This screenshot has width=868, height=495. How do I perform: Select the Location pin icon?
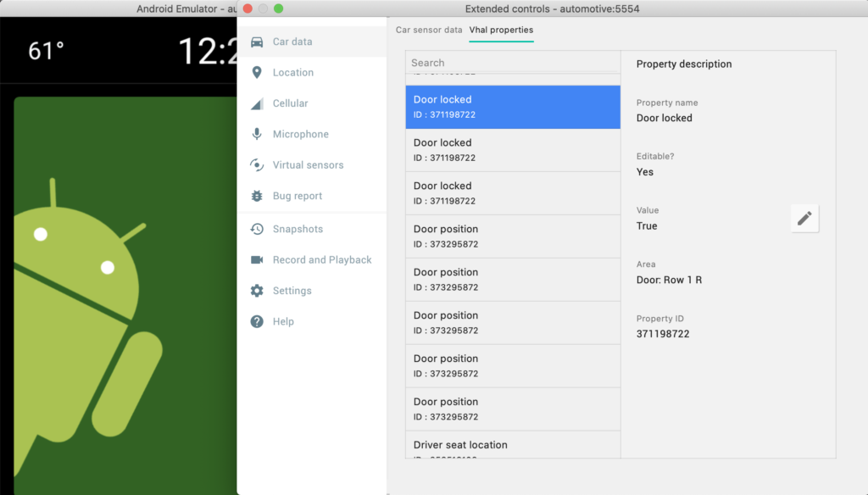point(257,73)
